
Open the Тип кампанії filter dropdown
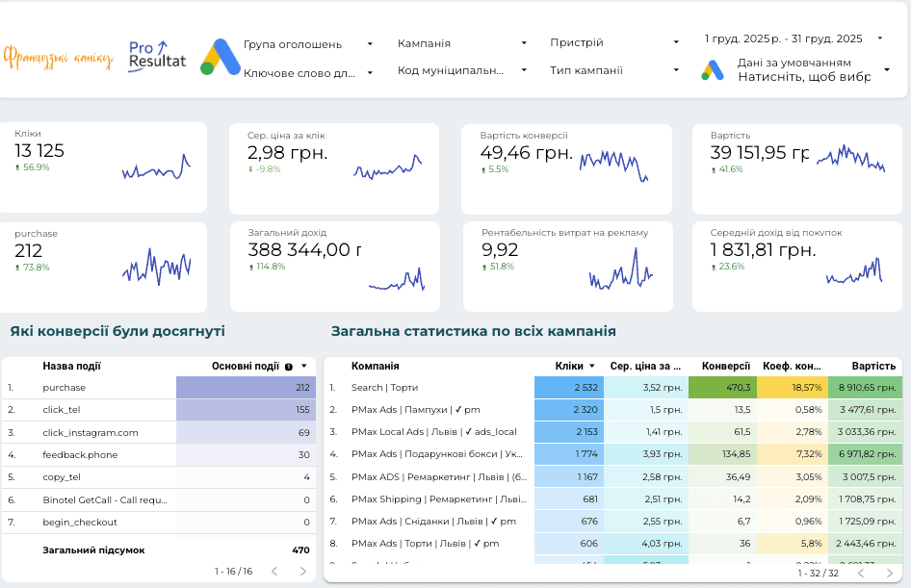click(614, 70)
